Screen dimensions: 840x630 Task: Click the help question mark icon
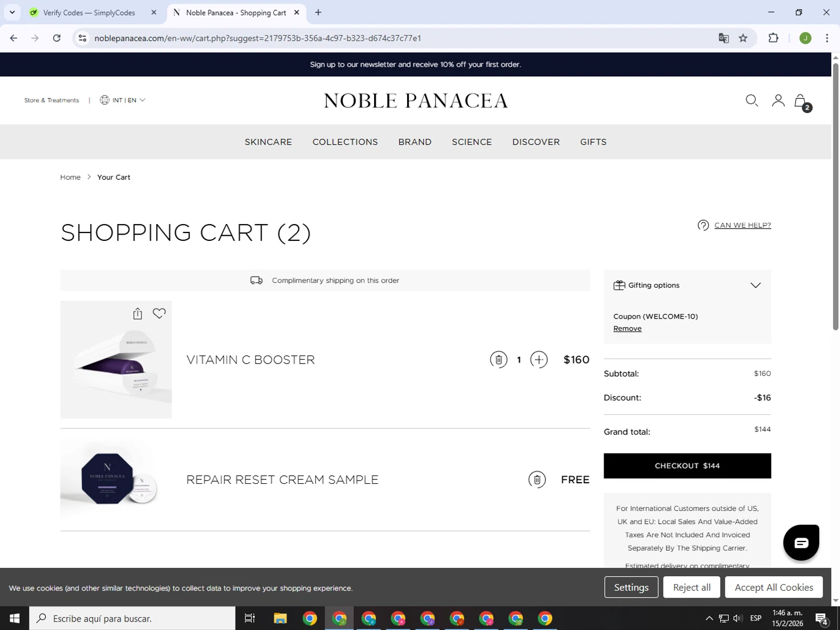pos(703,225)
